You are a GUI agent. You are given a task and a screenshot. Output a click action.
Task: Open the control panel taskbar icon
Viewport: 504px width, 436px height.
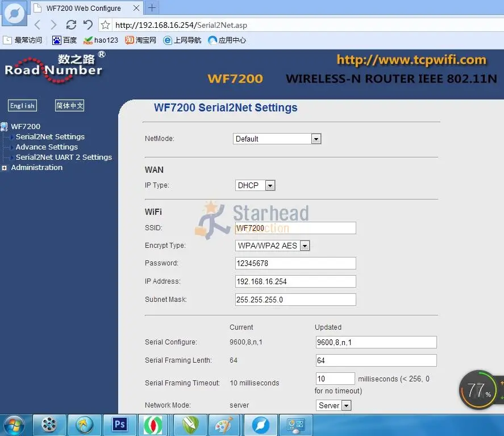tap(295, 425)
